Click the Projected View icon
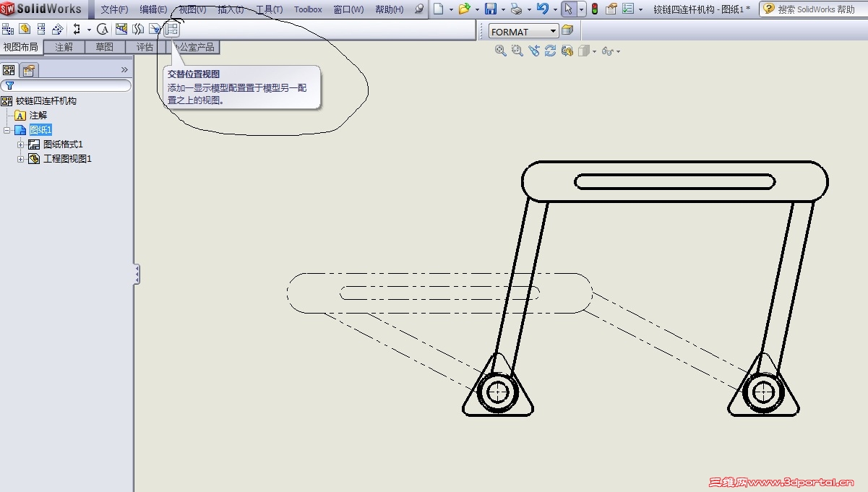 pos(41,30)
